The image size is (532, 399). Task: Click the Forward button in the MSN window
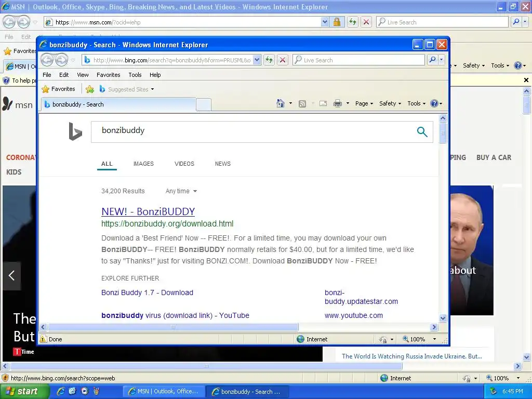point(23,22)
